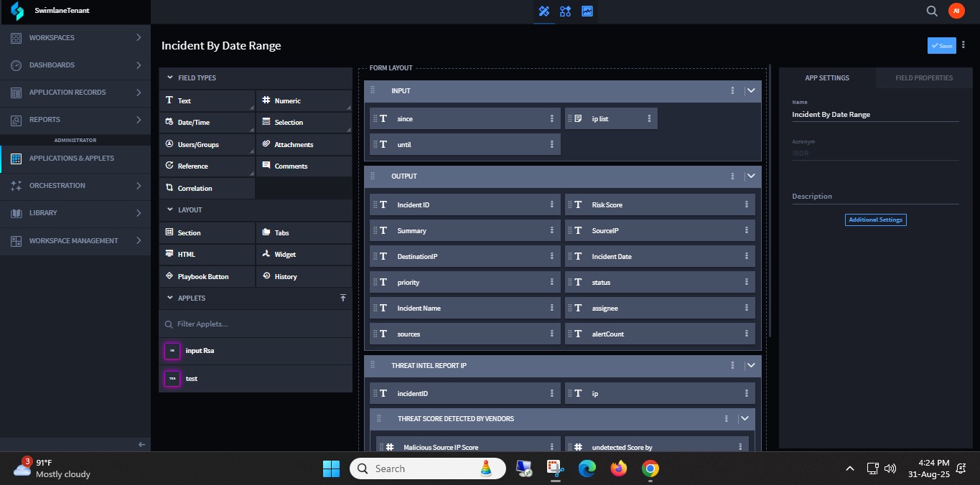Select the Attachments field type
980x485 pixels.
click(x=304, y=144)
